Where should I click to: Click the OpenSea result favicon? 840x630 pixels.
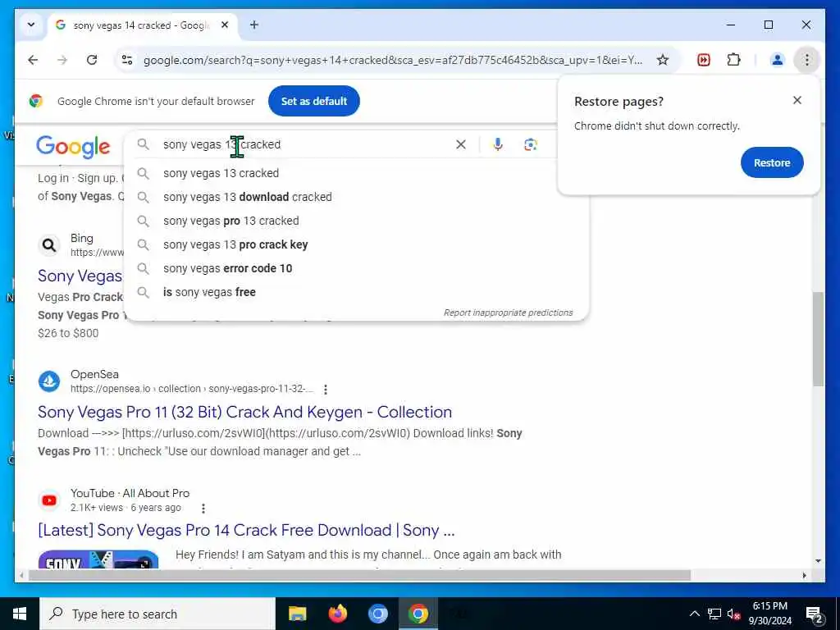49,381
